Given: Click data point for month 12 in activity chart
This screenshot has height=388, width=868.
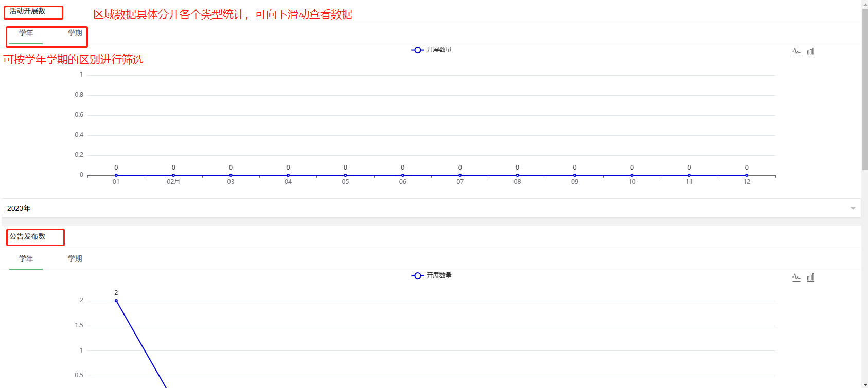Looking at the screenshot, I should (x=747, y=175).
